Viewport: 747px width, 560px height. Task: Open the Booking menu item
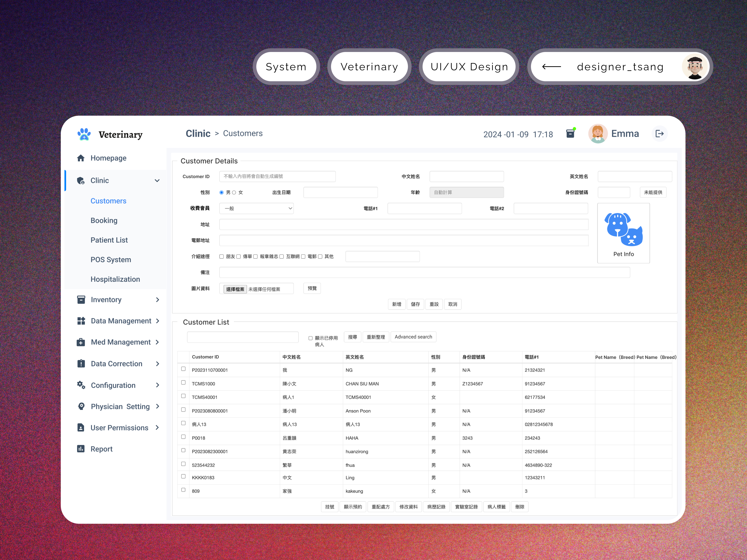(104, 220)
